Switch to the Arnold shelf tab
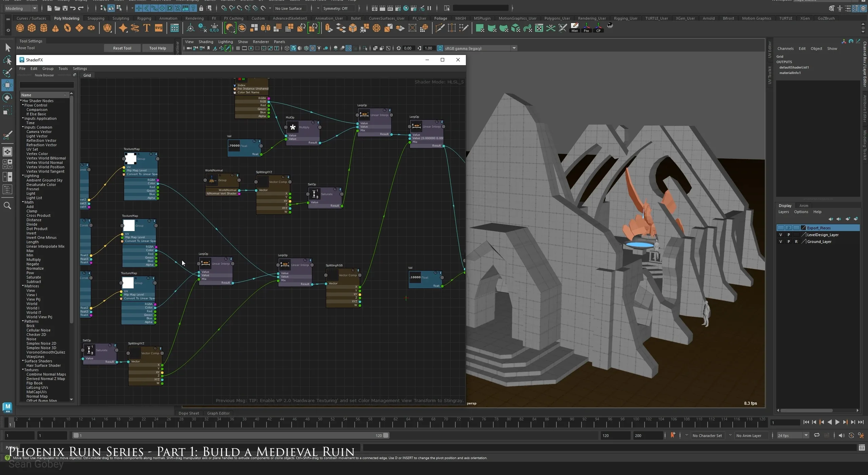Screen dimensions: 868x475 pos(709,18)
